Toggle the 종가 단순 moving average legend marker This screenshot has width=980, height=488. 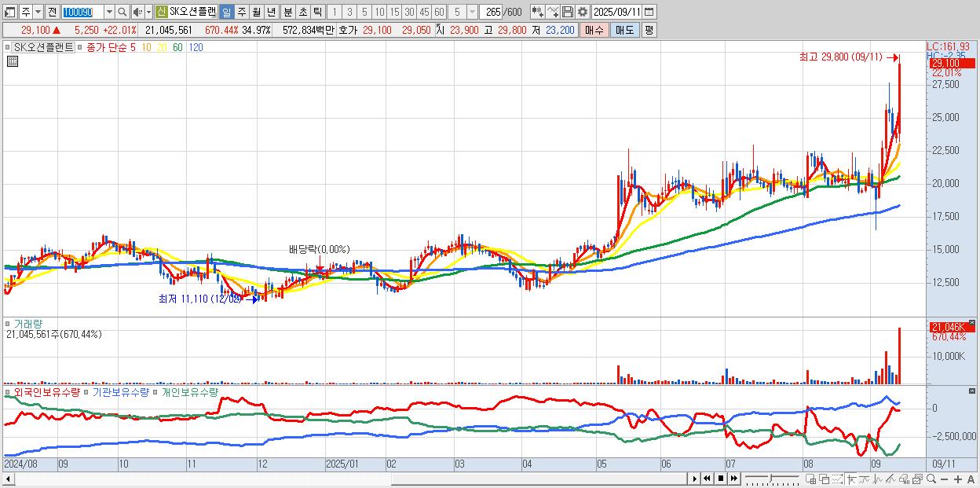pyautogui.click(x=81, y=47)
